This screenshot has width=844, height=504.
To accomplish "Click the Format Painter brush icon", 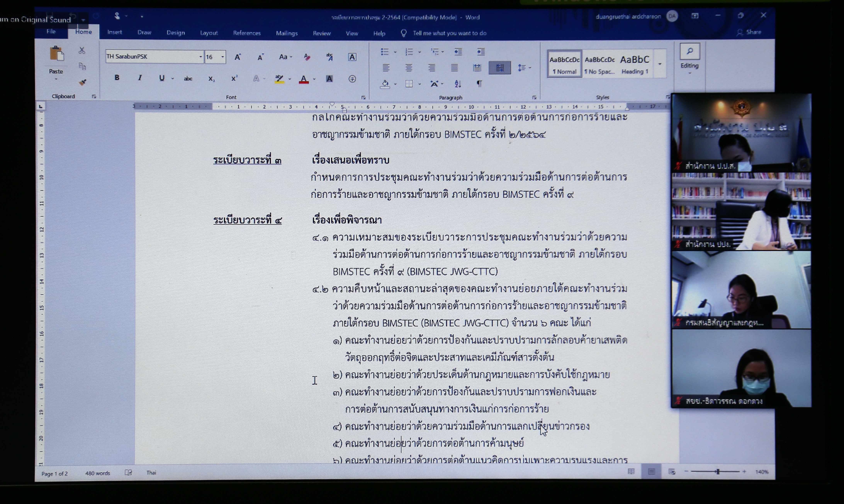I will click(x=82, y=83).
